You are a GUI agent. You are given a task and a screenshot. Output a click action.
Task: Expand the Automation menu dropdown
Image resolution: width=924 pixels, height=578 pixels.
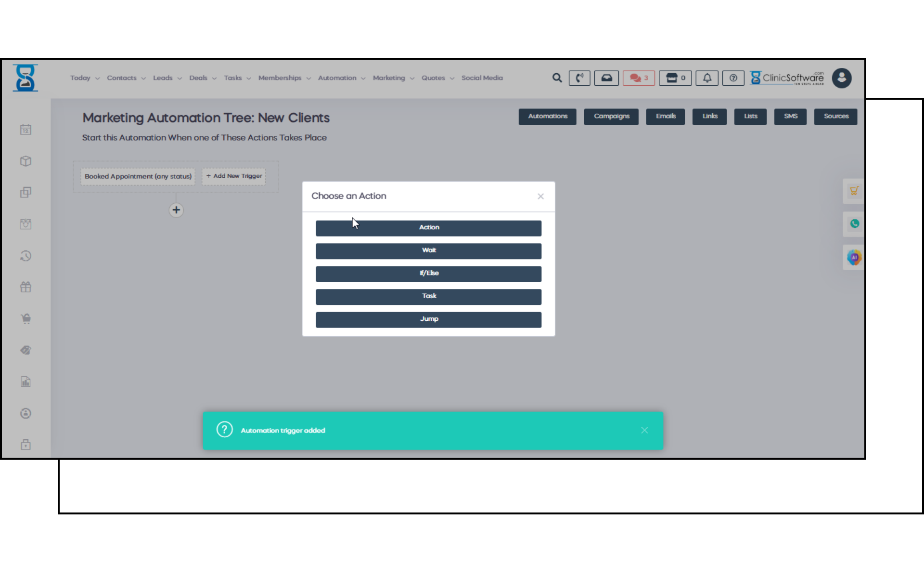tap(341, 78)
